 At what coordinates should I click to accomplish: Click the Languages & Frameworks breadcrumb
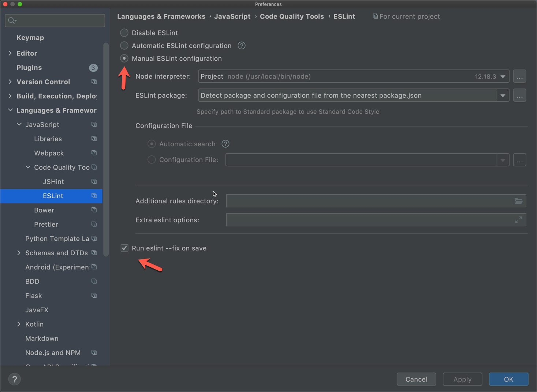pos(161,16)
